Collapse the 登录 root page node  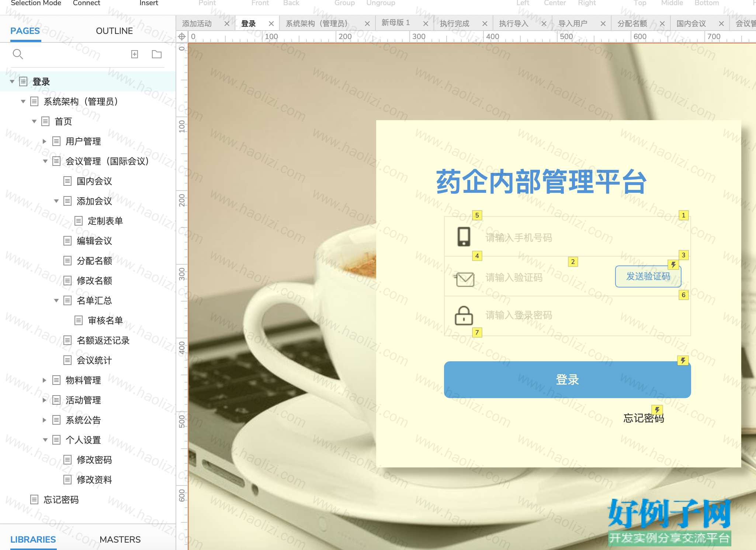12,81
